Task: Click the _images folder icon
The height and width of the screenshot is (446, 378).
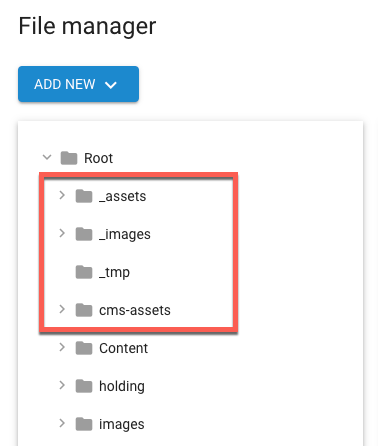Action: [x=84, y=234]
